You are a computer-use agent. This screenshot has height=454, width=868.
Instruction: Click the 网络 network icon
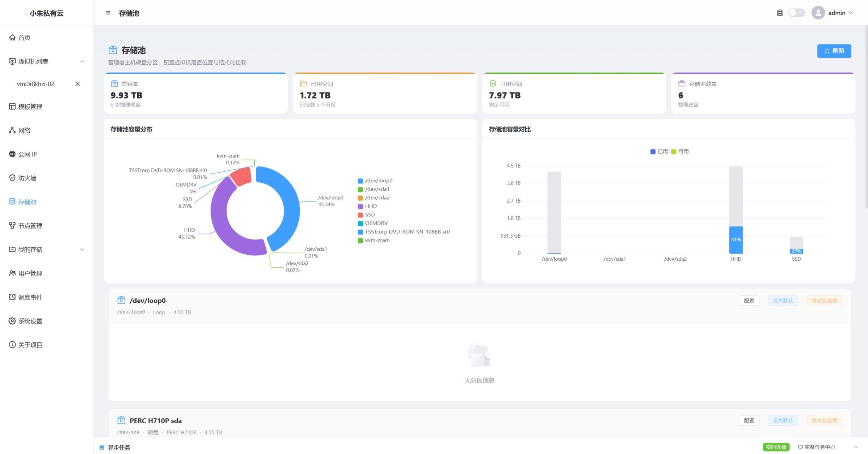12,130
